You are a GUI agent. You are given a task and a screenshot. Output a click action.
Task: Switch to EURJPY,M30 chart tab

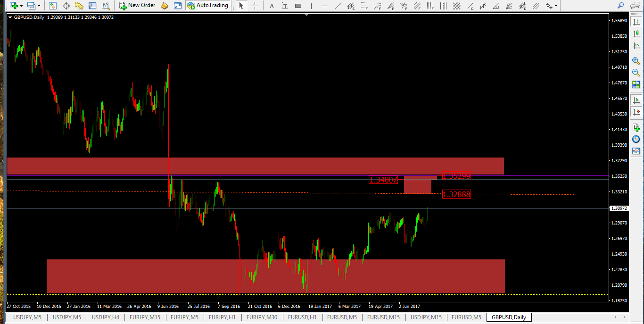click(262, 317)
